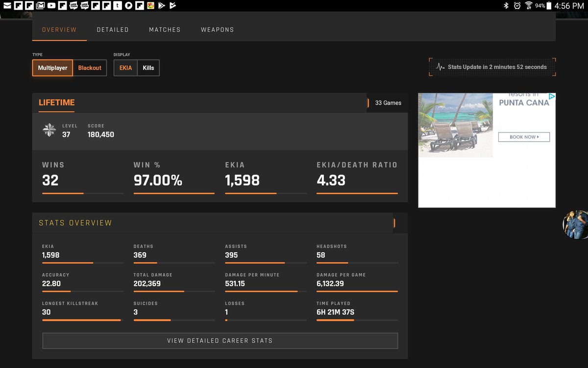Open the tumblr notification icon in the status bar

click(x=118, y=5)
